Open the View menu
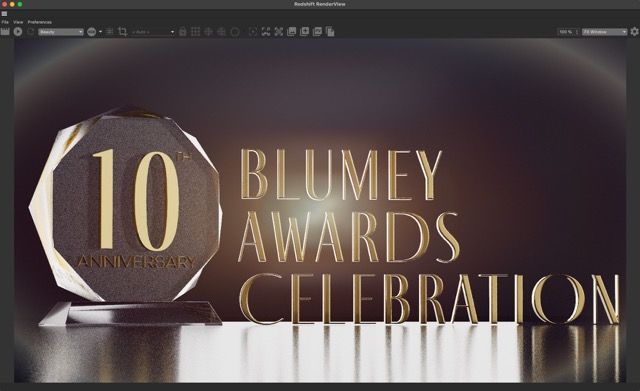The image size is (640, 391). coord(18,22)
